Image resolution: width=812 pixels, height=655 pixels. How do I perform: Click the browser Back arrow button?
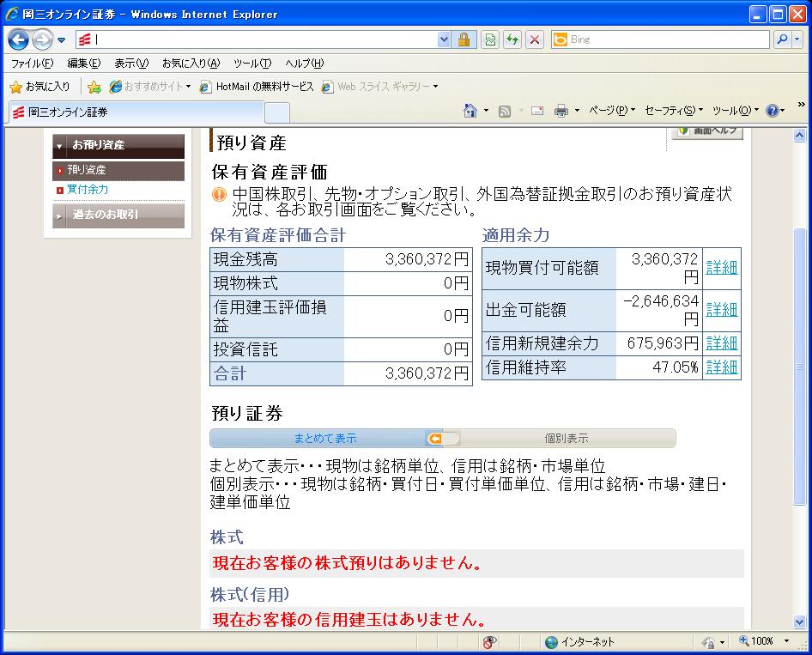[19, 39]
